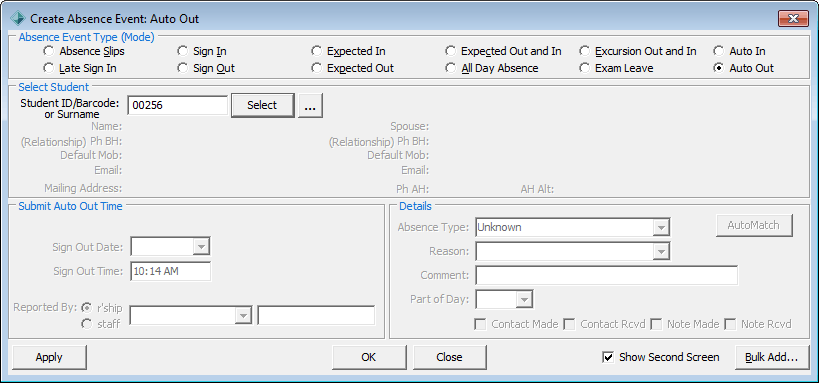This screenshot has width=819, height=383.
Task: Click the Student ID/Barcode input field
Action: point(178,105)
